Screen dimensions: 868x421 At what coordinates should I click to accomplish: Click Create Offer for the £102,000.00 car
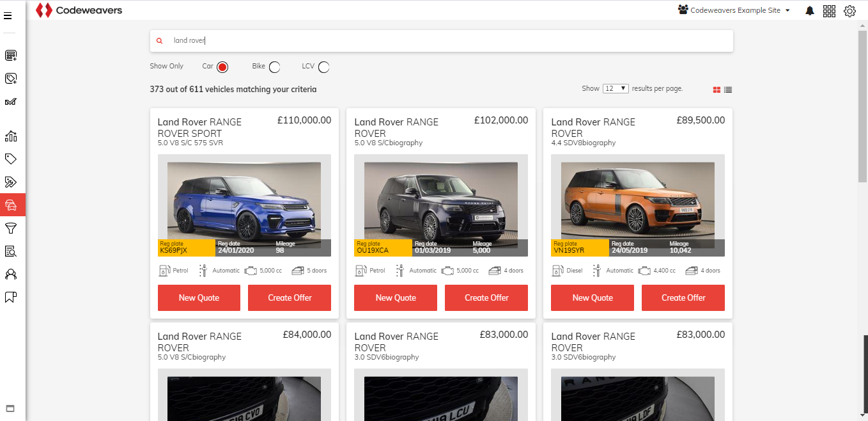tap(486, 298)
